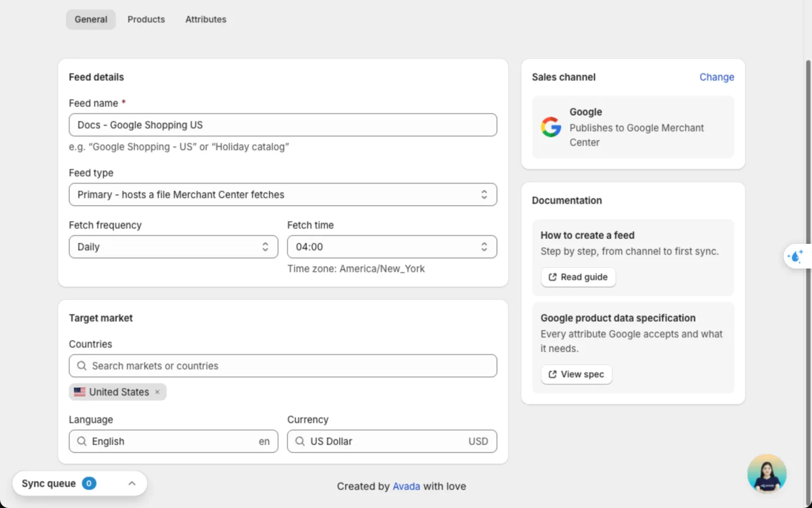
Task: Remove the United States country tag
Action: point(157,392)
